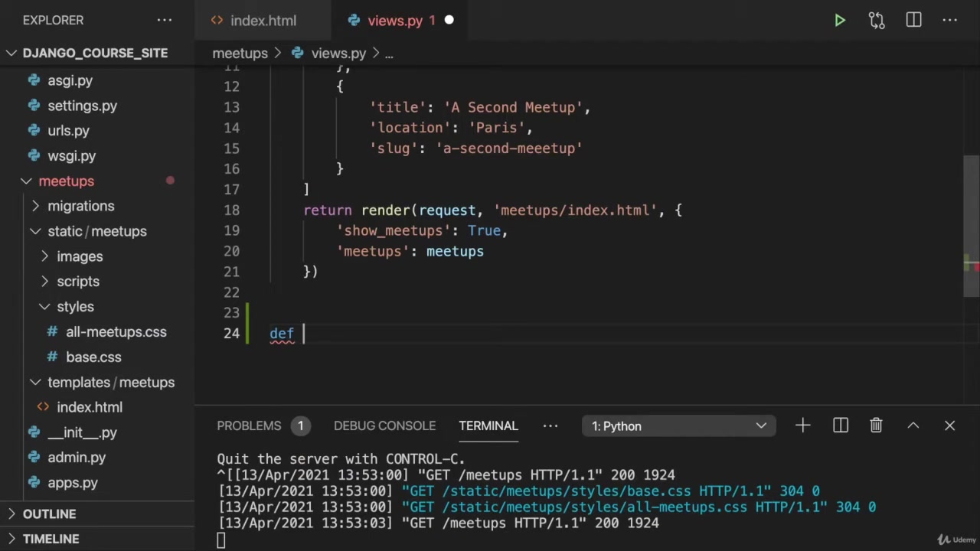The image size is (980, 551).
Task: Close the terminal panel
Action: pyautogui.click(x=949, y=425)
